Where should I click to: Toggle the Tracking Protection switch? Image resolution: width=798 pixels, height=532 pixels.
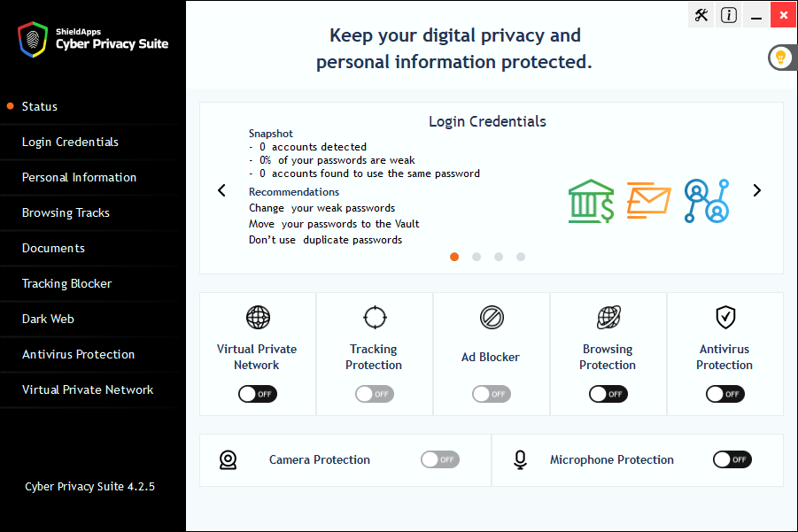point(375,394)
